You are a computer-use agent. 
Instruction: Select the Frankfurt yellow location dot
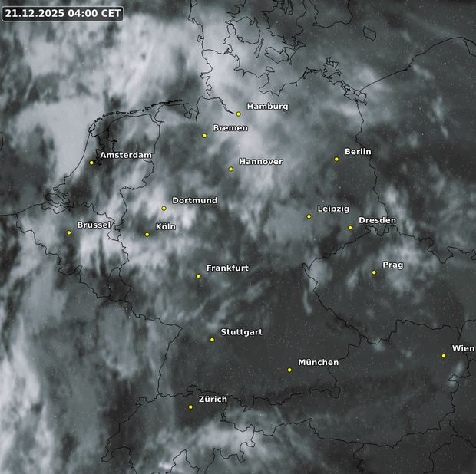pyautogui.click(x=198, y=276)
